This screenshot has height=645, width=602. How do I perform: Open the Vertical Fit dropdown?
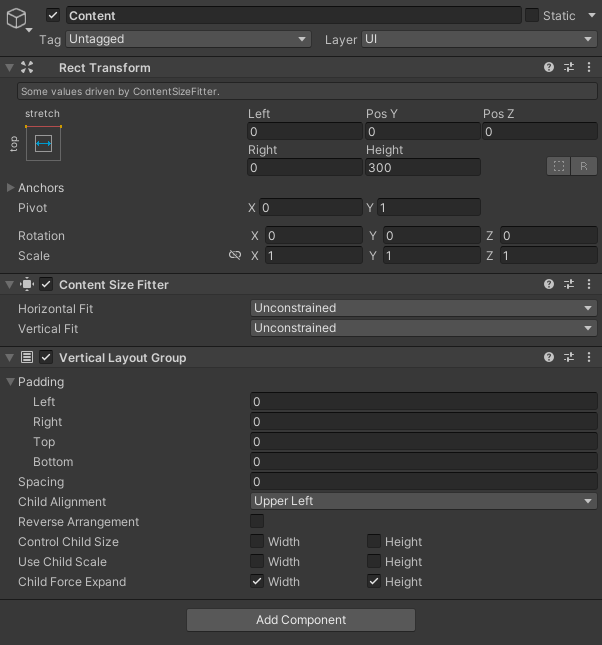click(x=423, y=328)
